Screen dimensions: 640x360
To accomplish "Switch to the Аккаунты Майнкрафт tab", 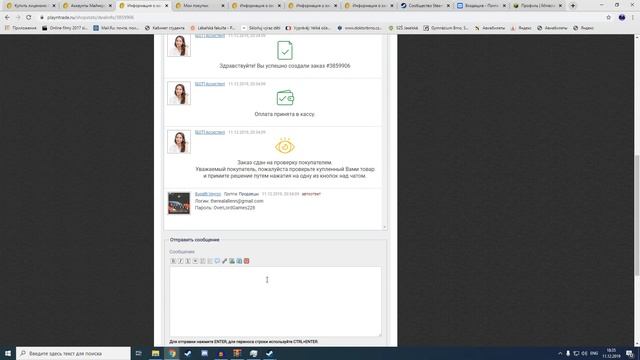I will click(x=88, y=6).
